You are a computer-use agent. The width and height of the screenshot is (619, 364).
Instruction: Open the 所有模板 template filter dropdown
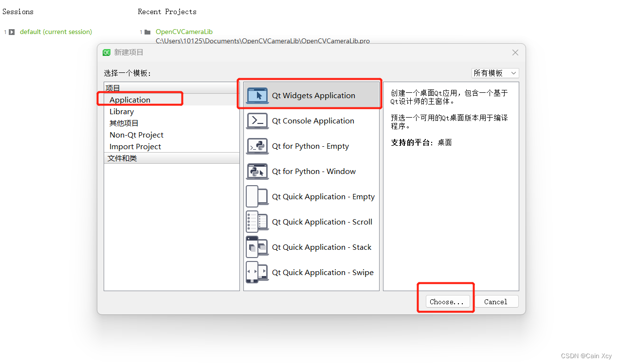point(495,73)
